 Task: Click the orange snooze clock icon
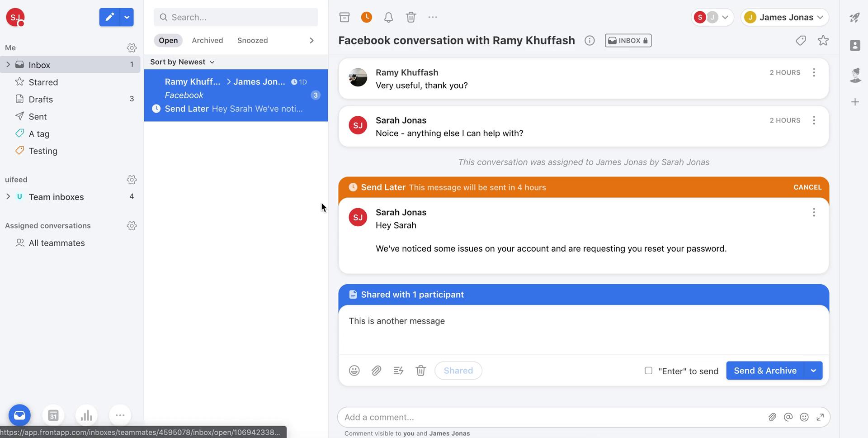(367, 17)
